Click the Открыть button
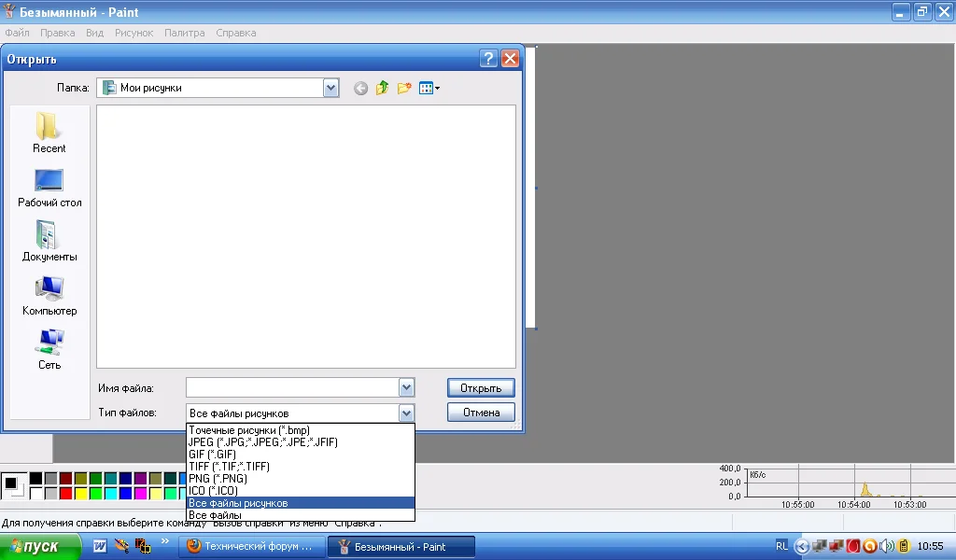The width and height of the screenshot is (956, 560). pos(481,388)
